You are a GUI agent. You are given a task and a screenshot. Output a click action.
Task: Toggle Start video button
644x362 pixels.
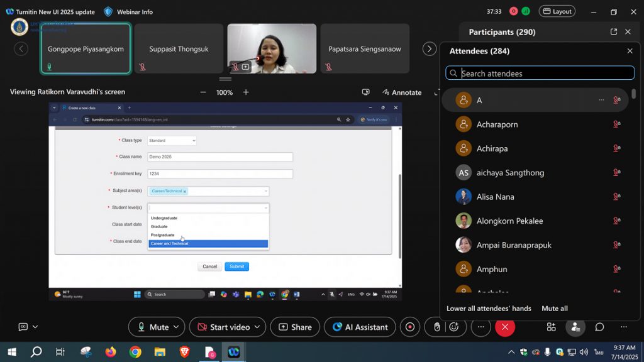223,327
